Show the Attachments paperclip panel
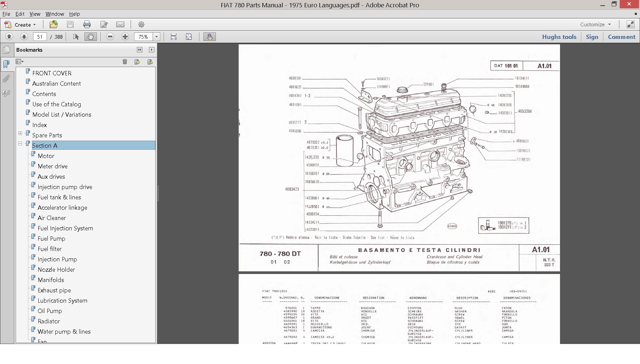Viewport: 640px width, 364px height. [x=6, y=79]
